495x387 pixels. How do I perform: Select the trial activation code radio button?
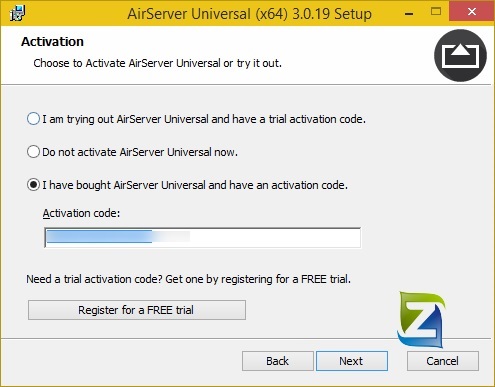pos(33,119)
